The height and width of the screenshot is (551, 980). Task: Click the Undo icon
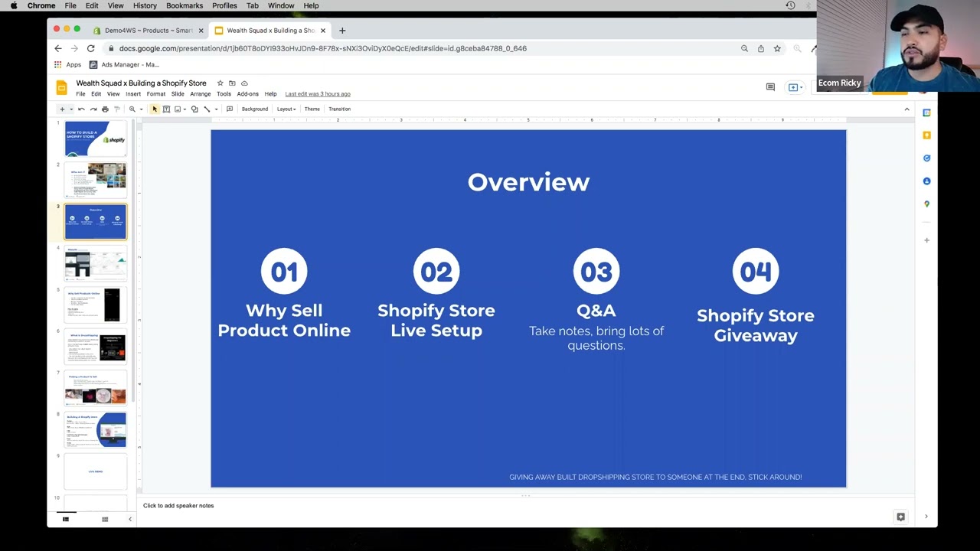click(x=81, y=109)
